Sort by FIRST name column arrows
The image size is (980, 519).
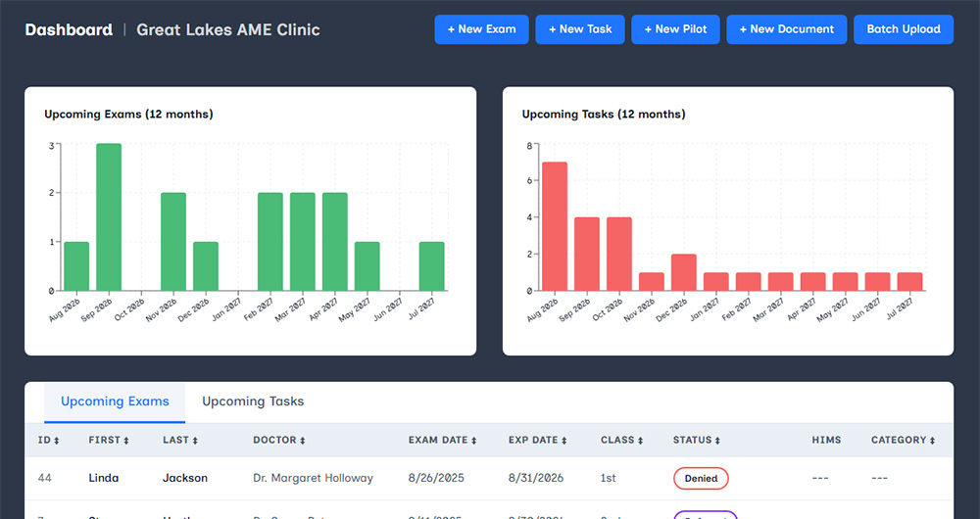click(125, 441)
